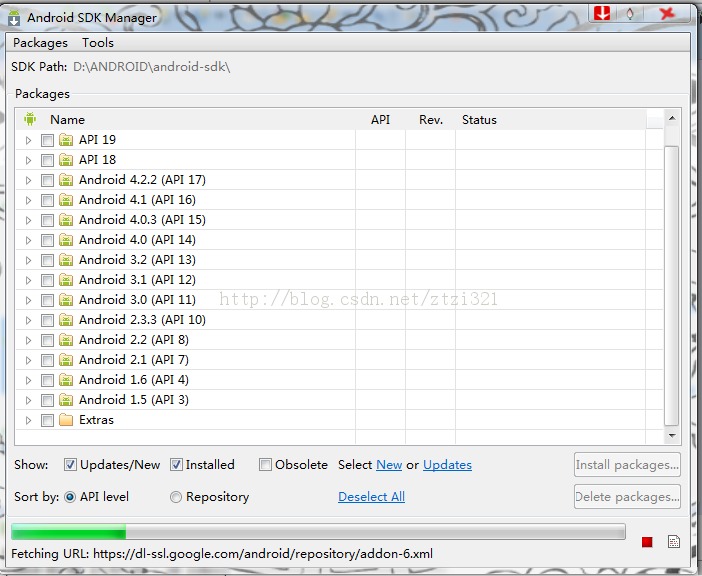Click the Android SDK Manager title icon
702x576 pixels.
coord(14,18)
